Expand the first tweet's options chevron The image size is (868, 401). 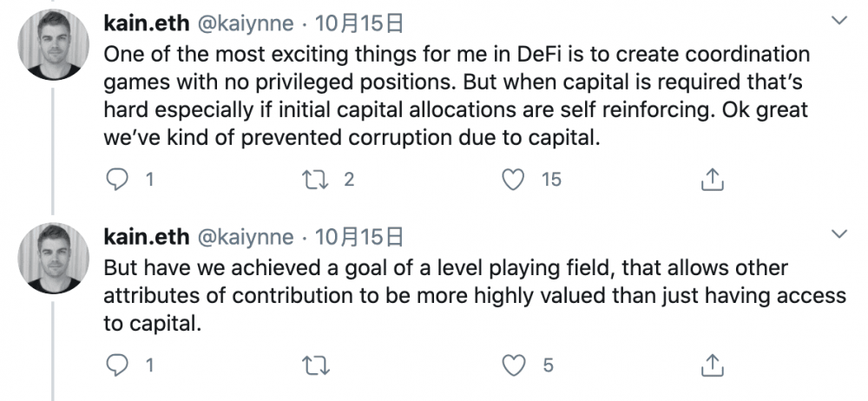(838, 19)
